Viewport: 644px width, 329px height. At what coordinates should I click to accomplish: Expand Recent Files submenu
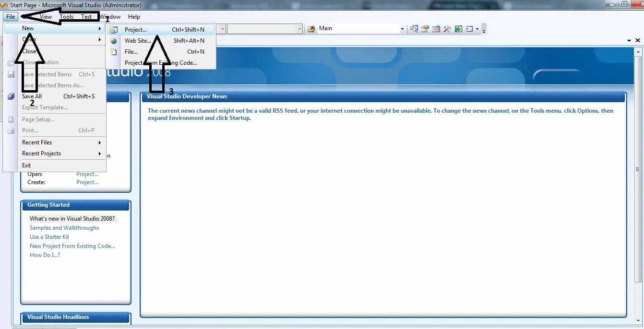pyautogui.click(x=55, y=142)
